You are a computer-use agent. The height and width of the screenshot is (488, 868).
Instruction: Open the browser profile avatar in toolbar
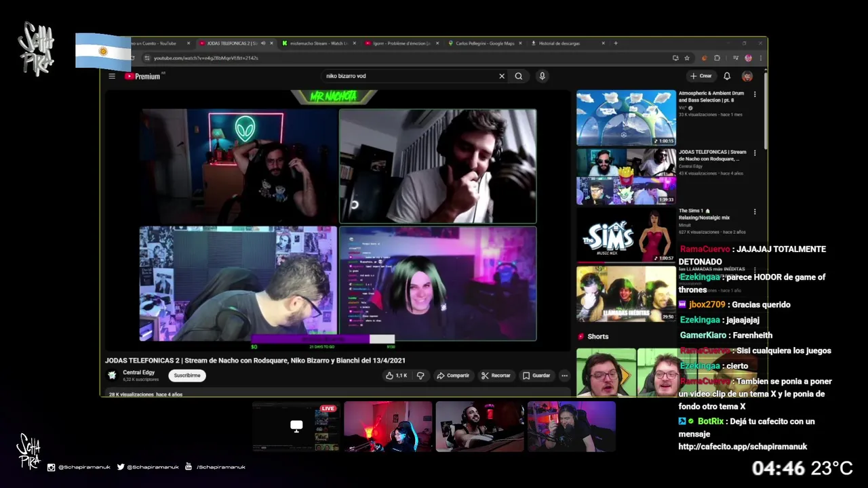(x=748, y=58)
